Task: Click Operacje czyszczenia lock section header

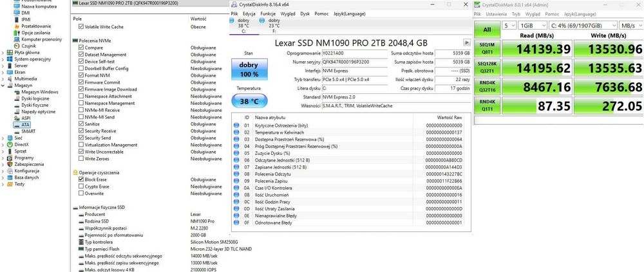Action: point(99,173)
